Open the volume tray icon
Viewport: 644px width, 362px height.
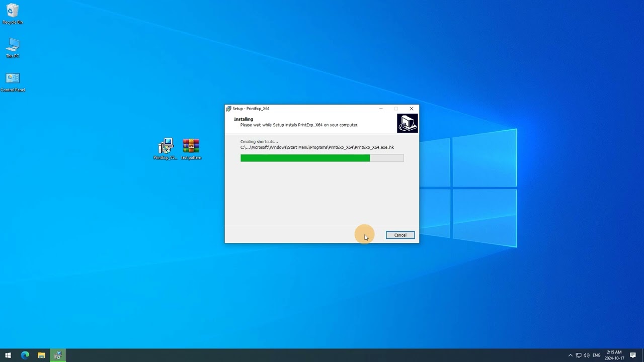pyautogui.click(x=586, y=355)
